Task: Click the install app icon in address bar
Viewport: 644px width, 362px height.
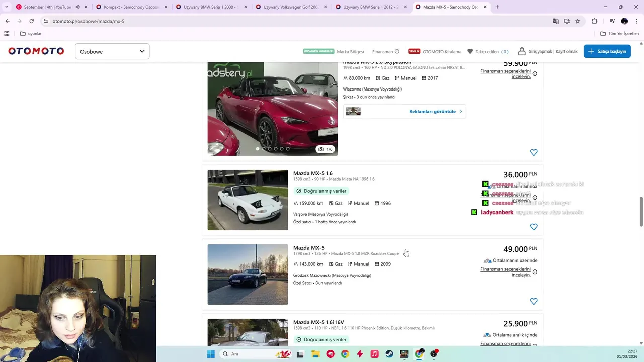Action: pyautogui.click(x=567, y=21)
